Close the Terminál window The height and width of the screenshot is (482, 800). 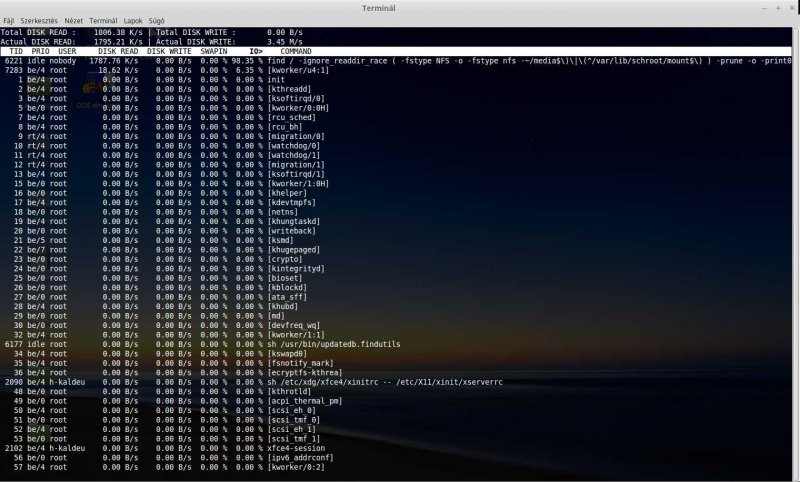790,8
